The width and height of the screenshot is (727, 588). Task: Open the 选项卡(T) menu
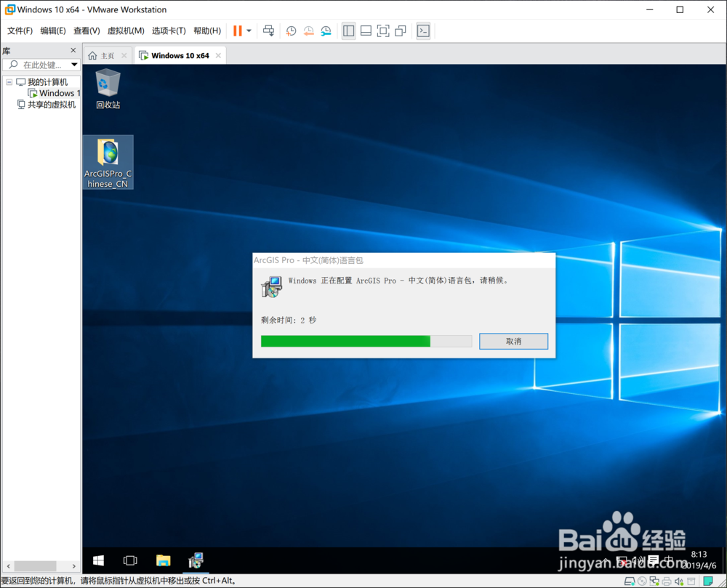(x=169, y=31)
